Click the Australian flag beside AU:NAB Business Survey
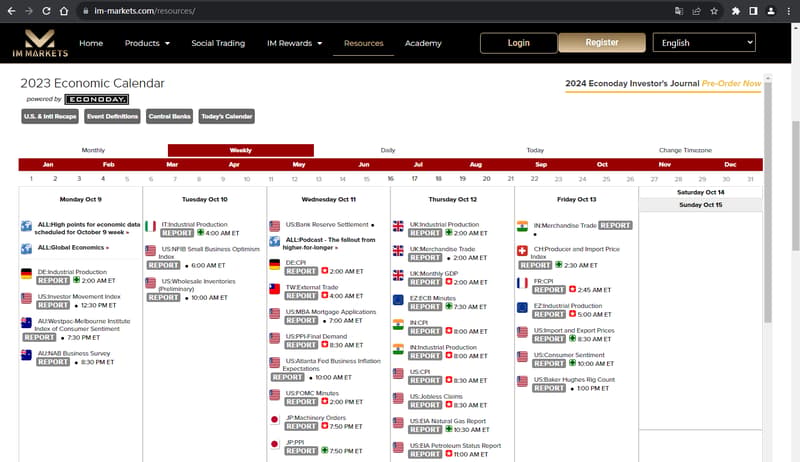Screen dimensions: 800x462 pyautogui.click(x=27, y=355)
